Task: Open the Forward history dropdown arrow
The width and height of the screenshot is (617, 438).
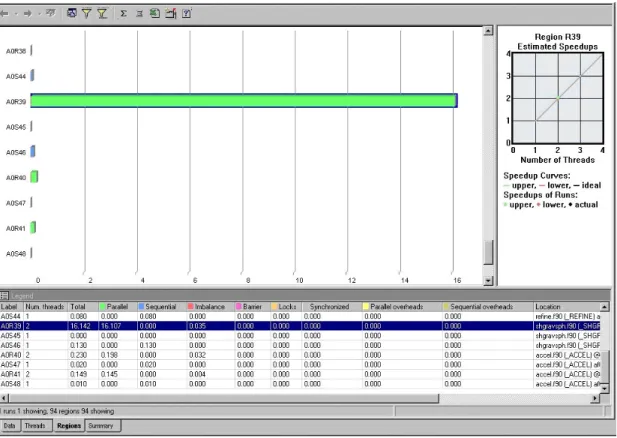Action: (39, 14)
